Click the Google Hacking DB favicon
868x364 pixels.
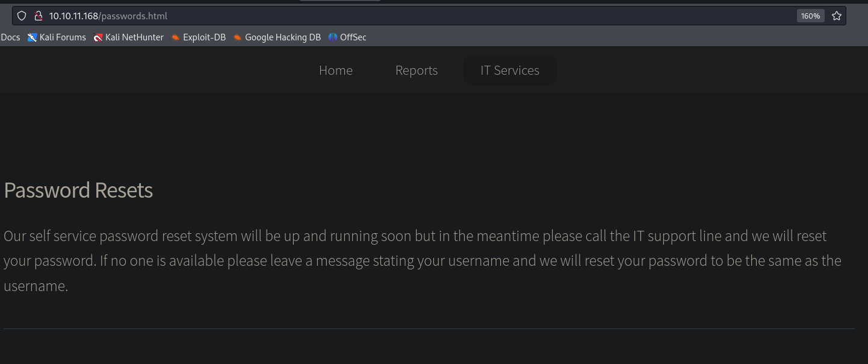point(238,37)
